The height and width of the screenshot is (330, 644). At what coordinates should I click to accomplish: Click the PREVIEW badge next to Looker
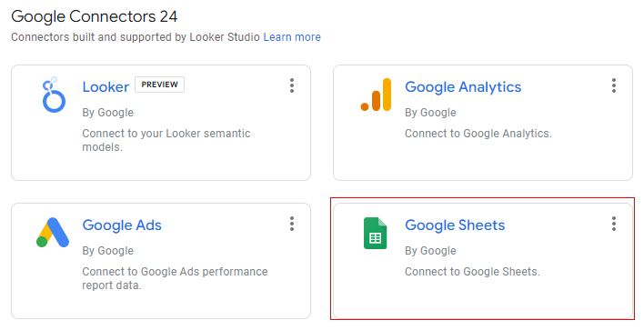point(159,85)
